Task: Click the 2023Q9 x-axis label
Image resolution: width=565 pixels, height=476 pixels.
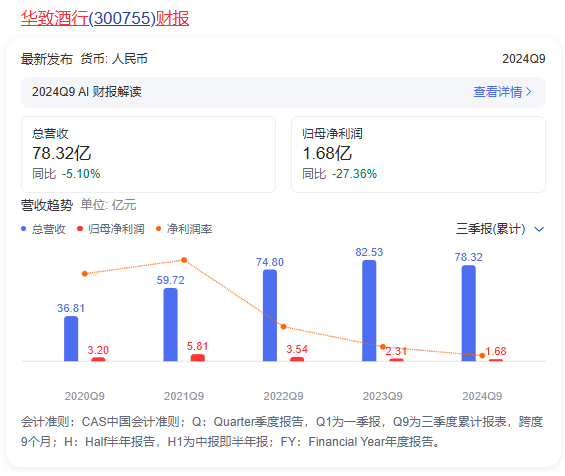Action: [383, 396]
